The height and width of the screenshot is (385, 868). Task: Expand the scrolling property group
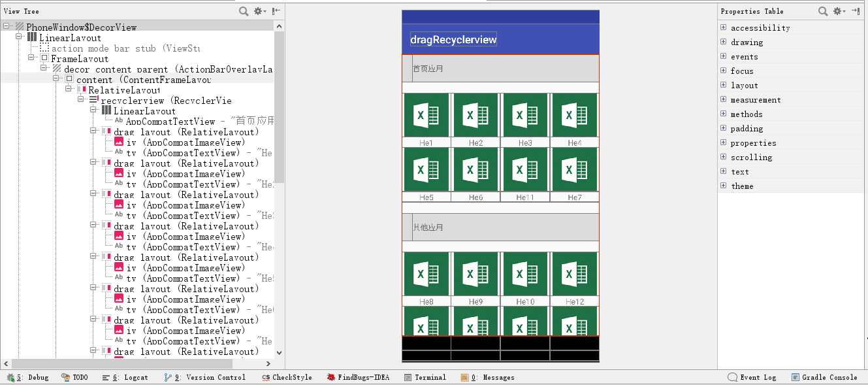pyautogui.click(x=723, y=157)
